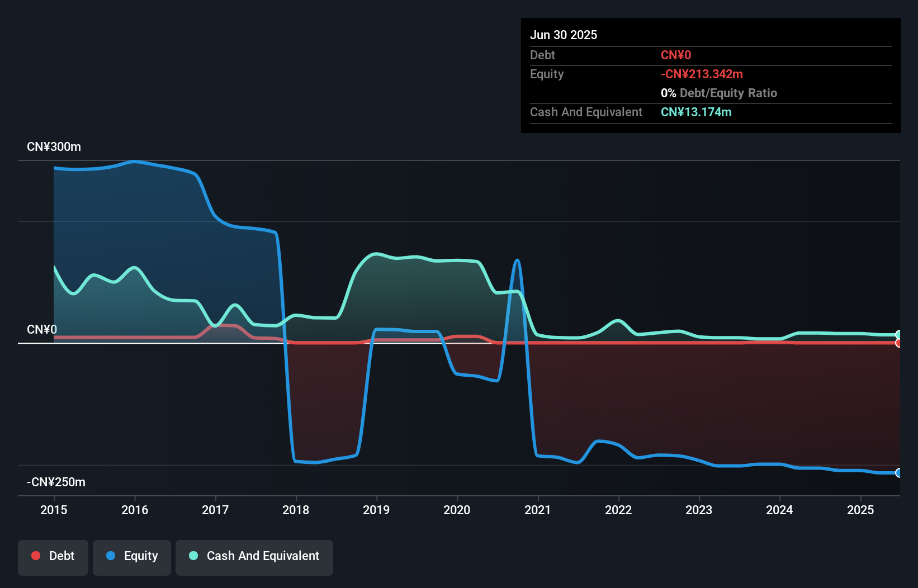
Task: Choose the 2022 x-axis year label
Action: (618, 510)
